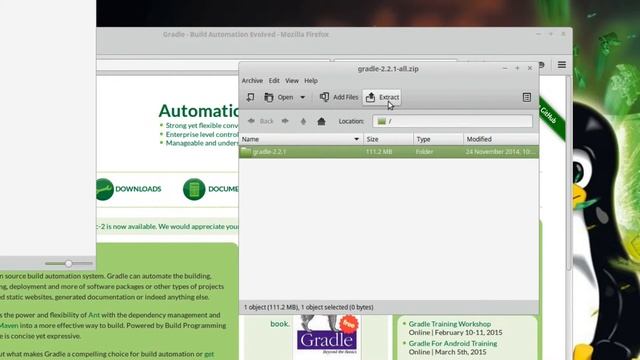Go Back in archive navigation

260,121
